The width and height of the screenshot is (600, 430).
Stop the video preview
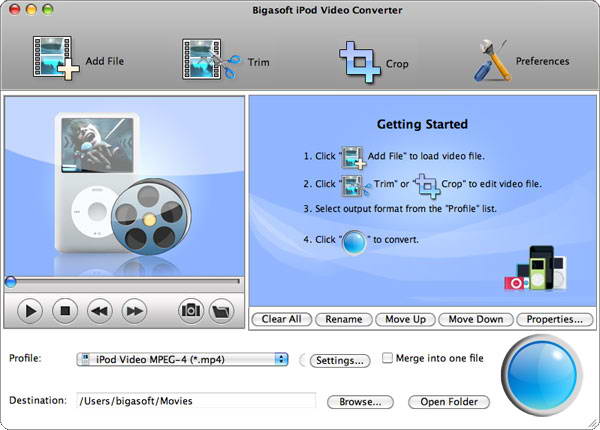[65, 311]
